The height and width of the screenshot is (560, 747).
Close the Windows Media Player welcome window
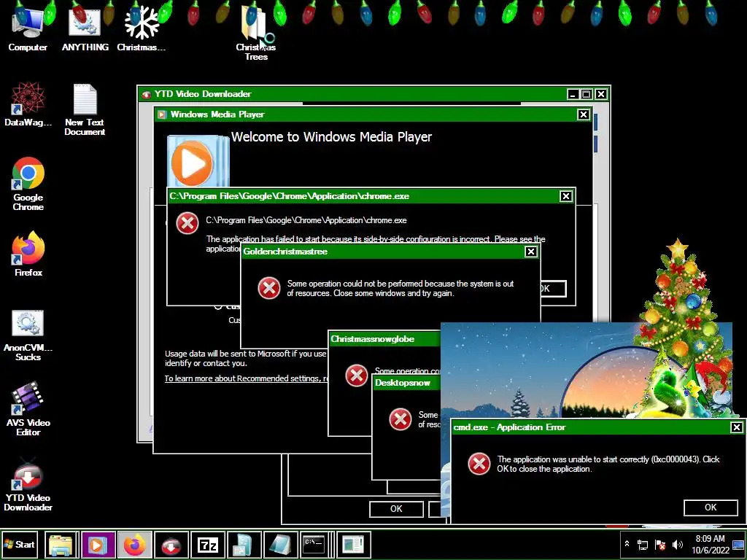pos(583,114)
